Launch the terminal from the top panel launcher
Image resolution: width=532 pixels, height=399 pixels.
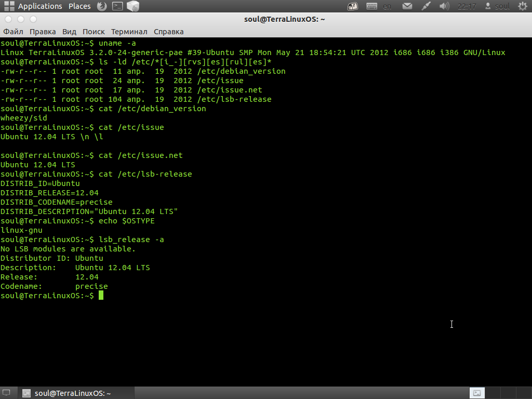117,6
